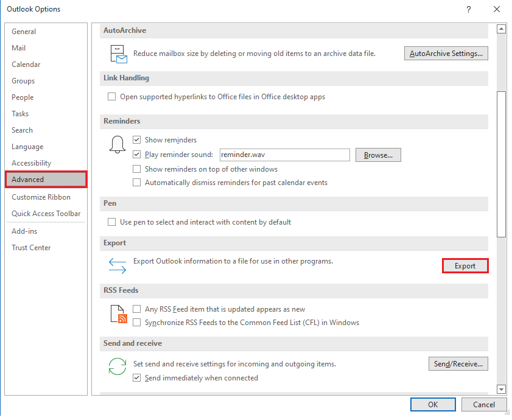Screen dimensions: 512x420
Task: Click the scroll up arrow
Action: [501, 29]
